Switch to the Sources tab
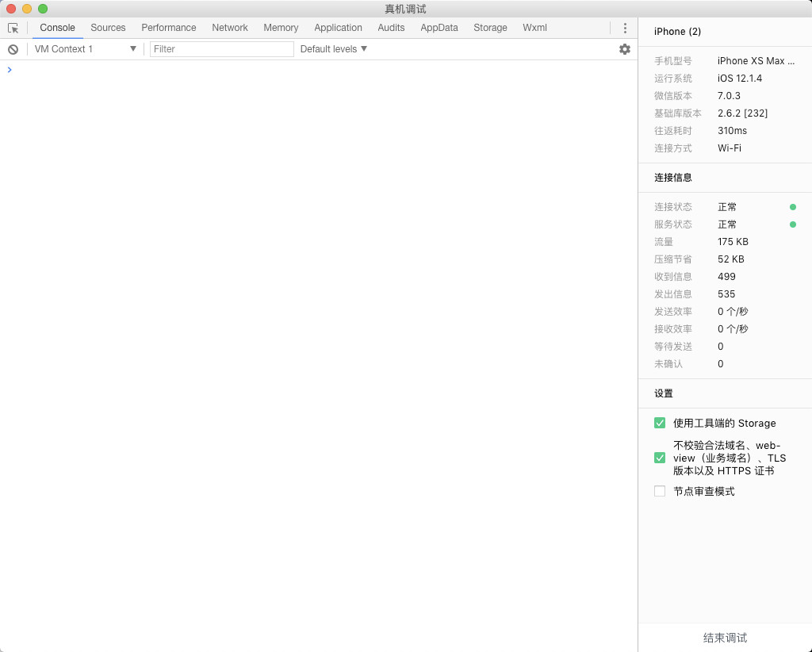Image resolution: width=812 pixels, height=652 pixels. pyautogui.click(x=108, y=28)
